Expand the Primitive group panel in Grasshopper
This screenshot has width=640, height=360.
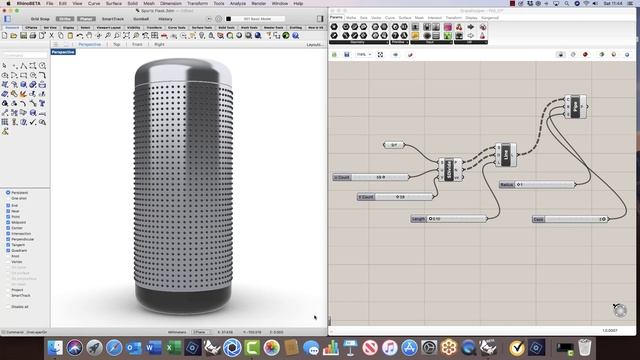pos(399,42)
